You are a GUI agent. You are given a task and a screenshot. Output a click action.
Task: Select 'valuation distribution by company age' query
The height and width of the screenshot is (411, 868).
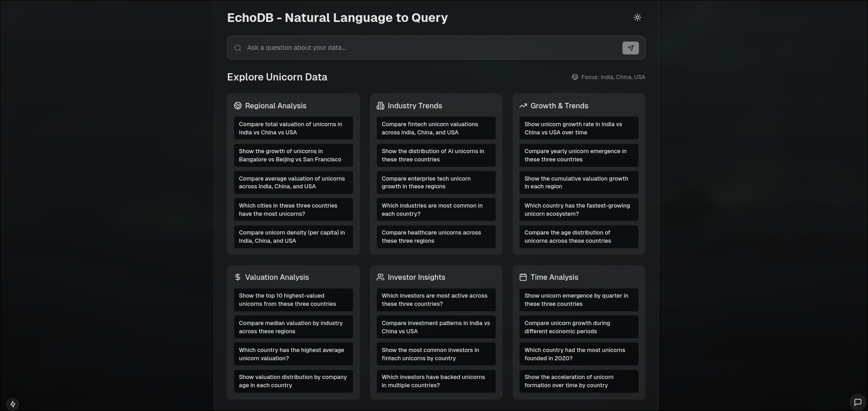(293, 381)
